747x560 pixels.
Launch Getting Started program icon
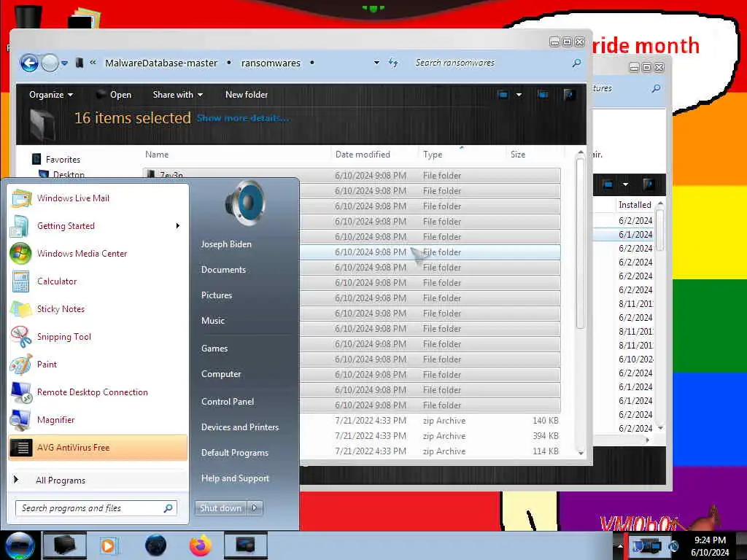click(x=20, y=226)
